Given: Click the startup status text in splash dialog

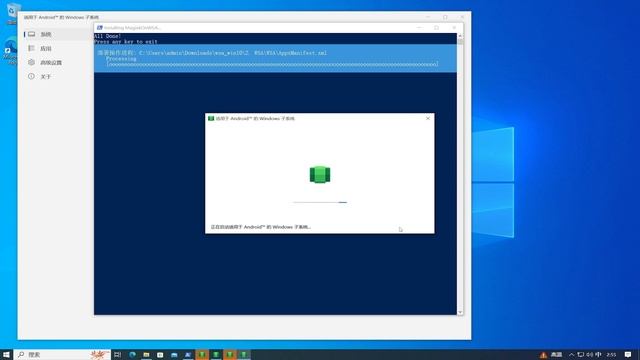Looking at the screenshot, I should point(261,227).
